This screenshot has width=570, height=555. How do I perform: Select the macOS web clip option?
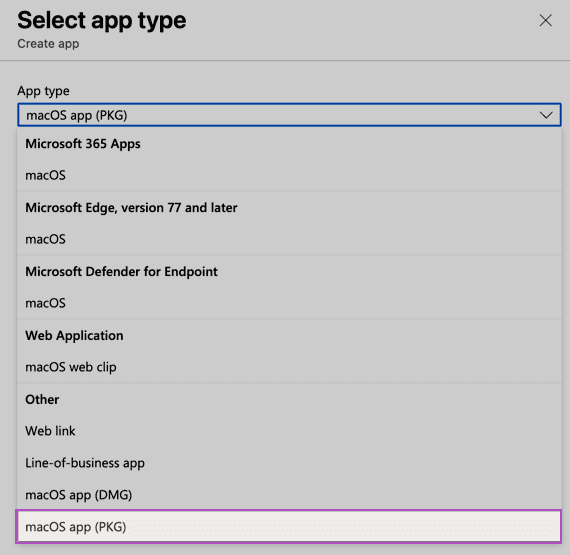[289, 367]
